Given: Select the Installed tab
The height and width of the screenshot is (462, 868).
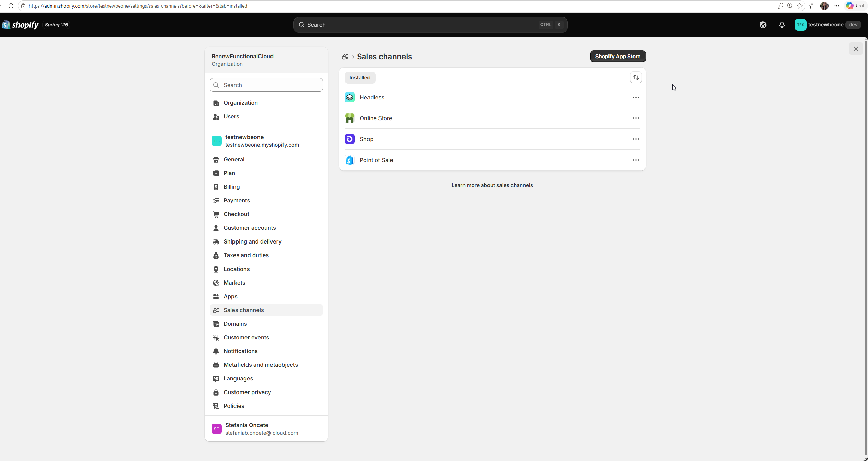Looking at the screenshot, I should tap(360, 78).
